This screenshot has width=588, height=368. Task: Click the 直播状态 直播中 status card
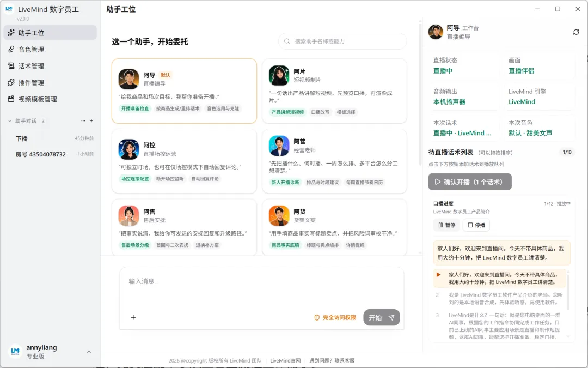click(x=464, y=65)
